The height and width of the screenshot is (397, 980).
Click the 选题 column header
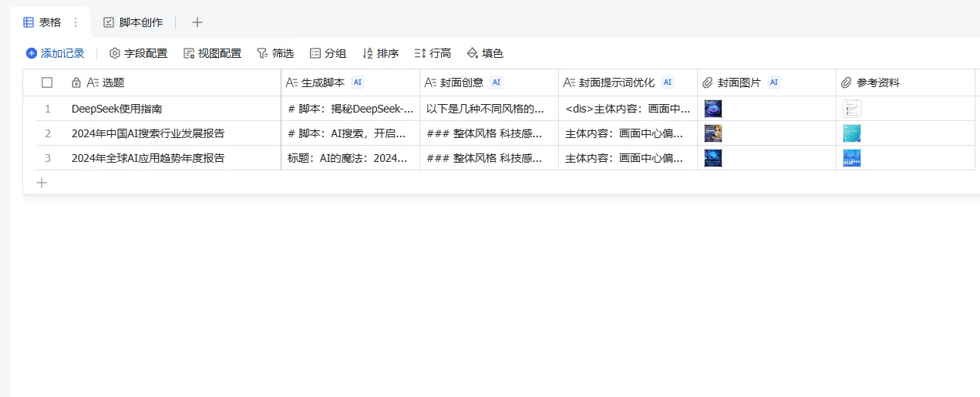[x=174, y=82]
